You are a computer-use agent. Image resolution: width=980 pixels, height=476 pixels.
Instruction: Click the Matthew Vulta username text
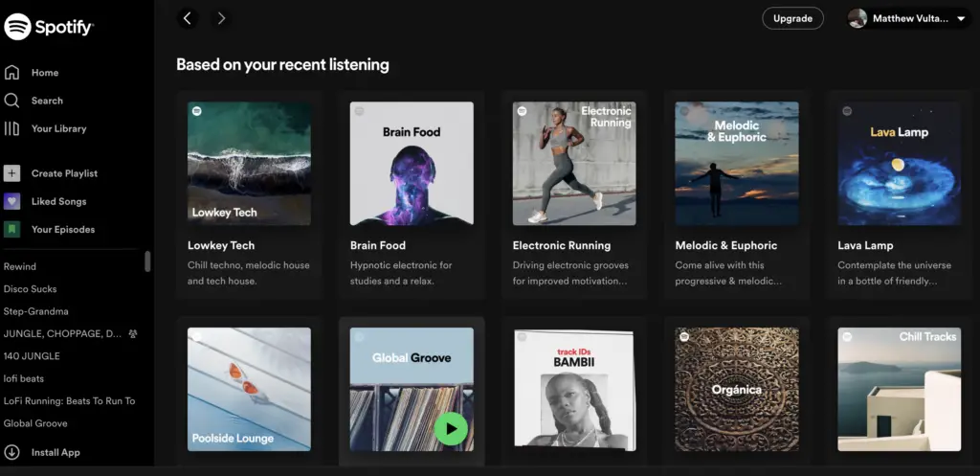[x=910, y=19]
